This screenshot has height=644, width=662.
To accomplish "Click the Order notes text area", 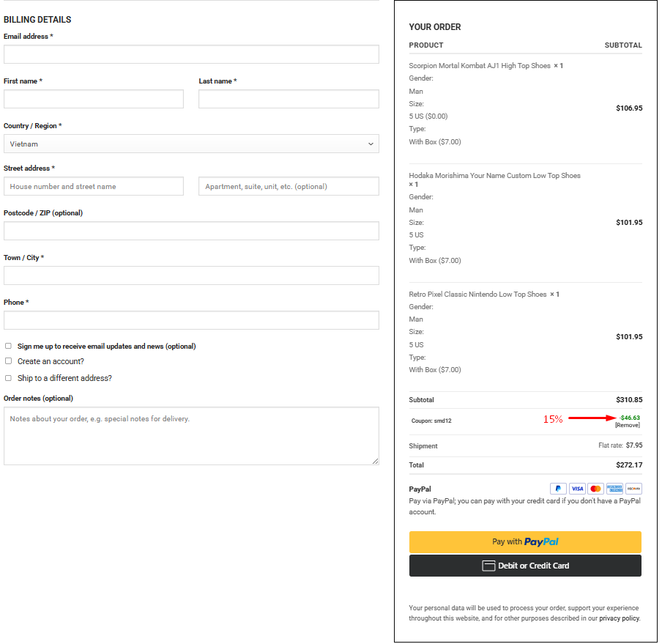I will 191,436.
